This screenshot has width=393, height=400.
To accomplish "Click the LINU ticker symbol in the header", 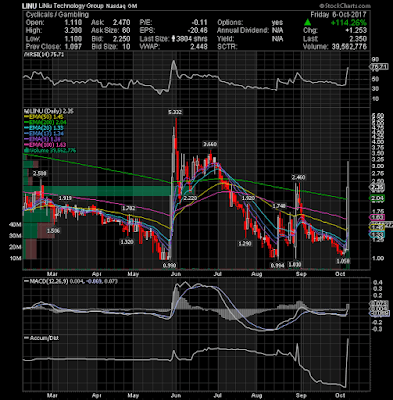I will click(29, 6).
